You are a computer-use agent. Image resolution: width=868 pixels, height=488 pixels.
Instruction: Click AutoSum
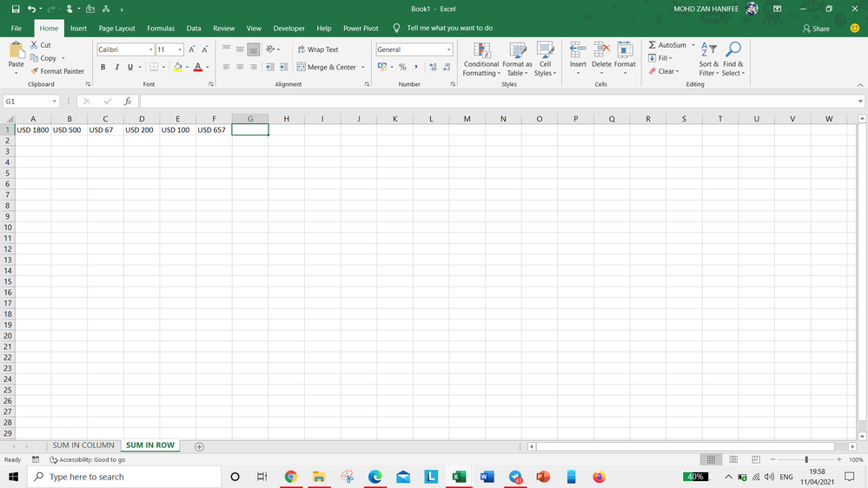tap(667, 45)
